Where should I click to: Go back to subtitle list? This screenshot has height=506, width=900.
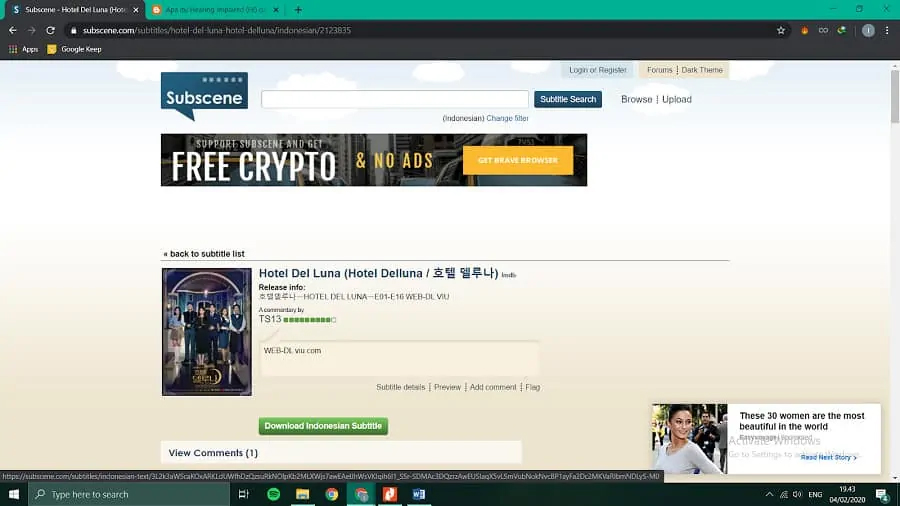204,254
